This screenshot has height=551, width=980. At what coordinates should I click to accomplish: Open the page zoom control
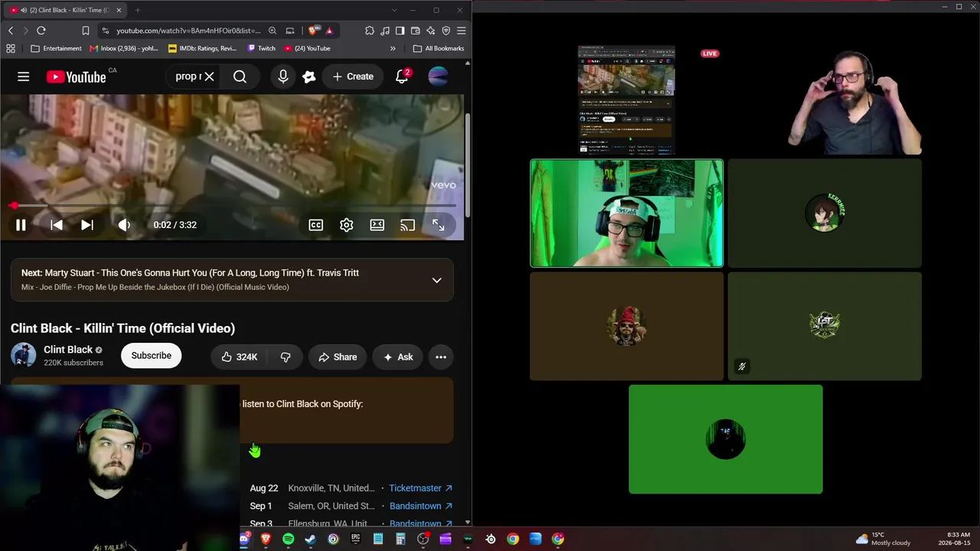point(273,31)
